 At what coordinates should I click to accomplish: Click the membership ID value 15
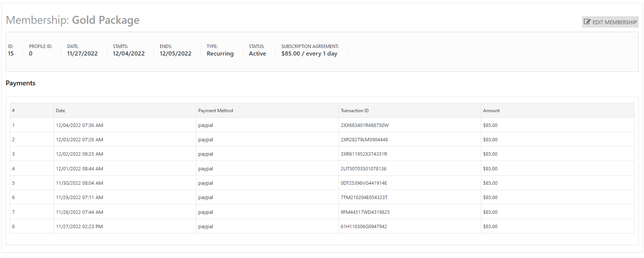coord(11,54)
